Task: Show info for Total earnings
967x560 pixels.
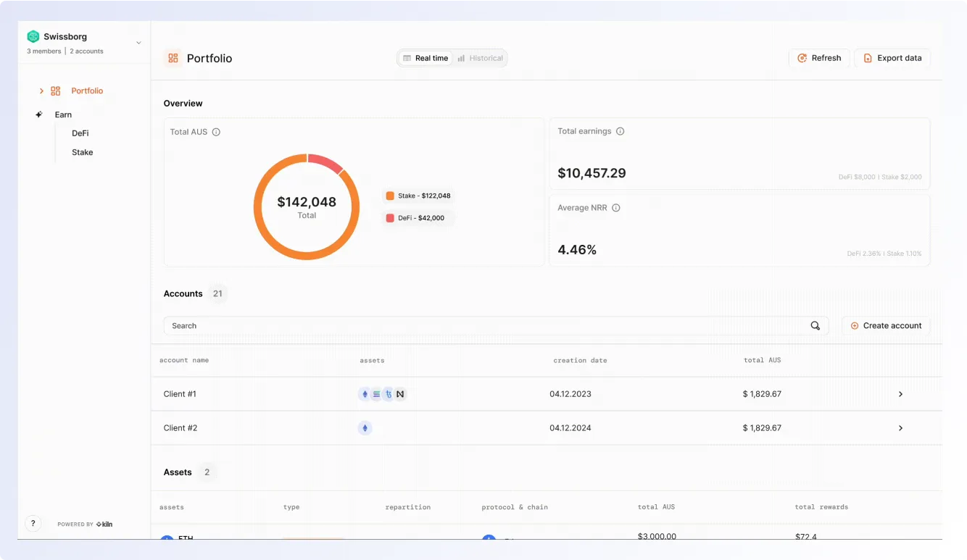Action: pos(620,131)
